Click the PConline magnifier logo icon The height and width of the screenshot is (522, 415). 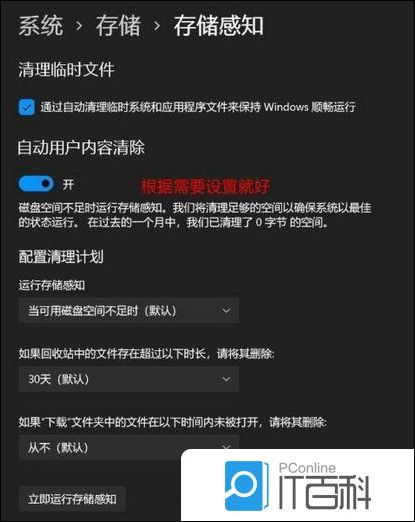pyautogui.click(x=246, y=486)
